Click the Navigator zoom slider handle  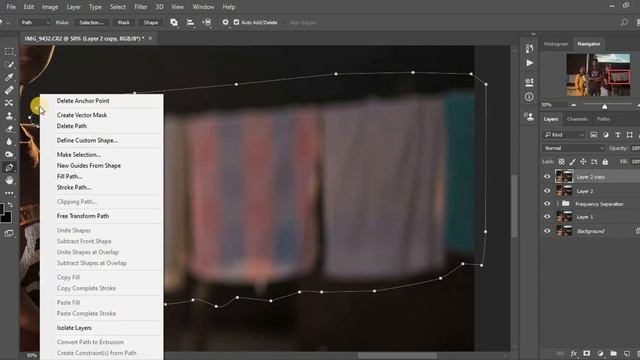pos(604,106)
